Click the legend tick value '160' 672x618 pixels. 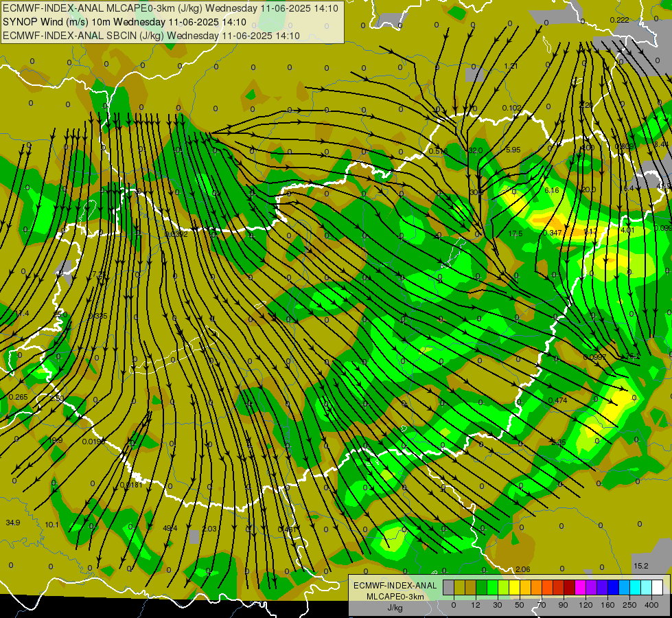click(x=607, y=605)
